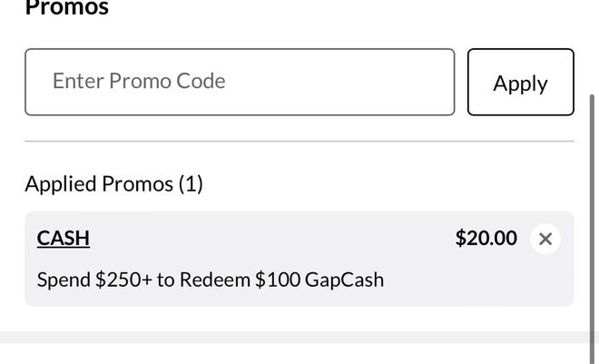Click the "(1)" count in Applied Promos
Viewport: 599px width, 364px height.
click(x=191, y=183)
